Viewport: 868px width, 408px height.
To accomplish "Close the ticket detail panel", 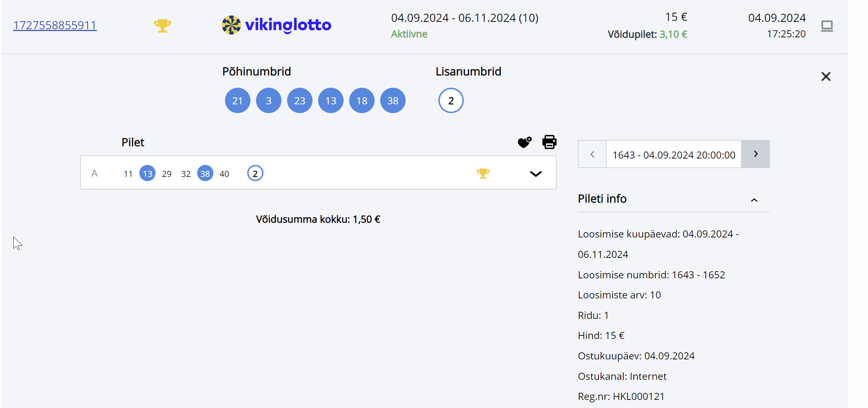I will pyautogui.click(x=826, y=76).
